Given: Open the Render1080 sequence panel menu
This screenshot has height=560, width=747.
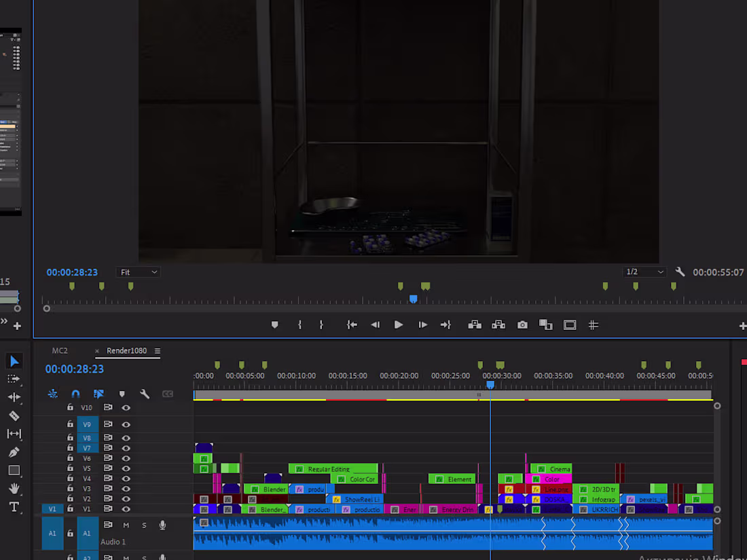Looking at the screenshot, I should pos(158,351).
